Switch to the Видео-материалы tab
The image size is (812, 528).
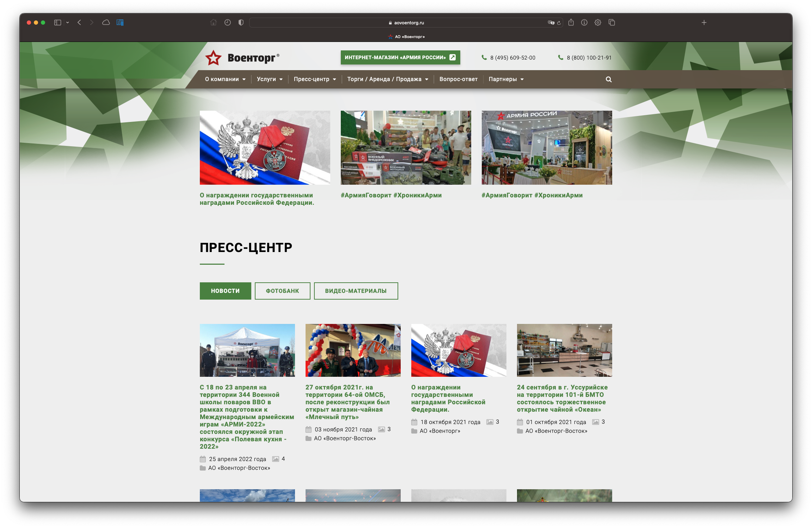point(356,291)
